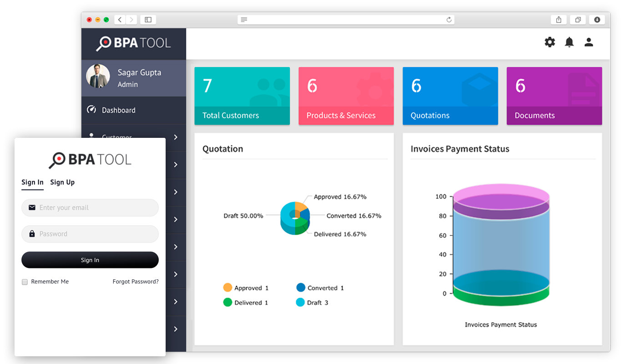Viewport: 622px width, 364px height.
Task: Open the user profile icon top right
Action: [x=588, y=42]
